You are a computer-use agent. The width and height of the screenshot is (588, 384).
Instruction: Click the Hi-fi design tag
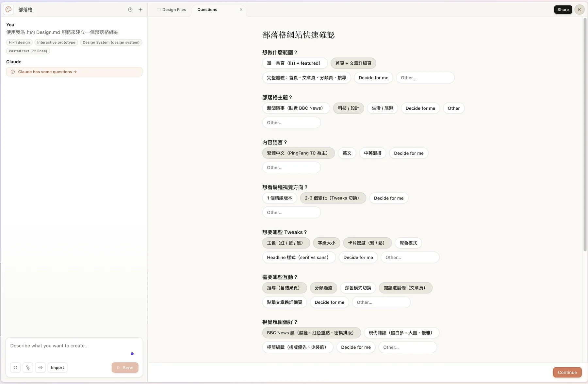tap(19, 42)
